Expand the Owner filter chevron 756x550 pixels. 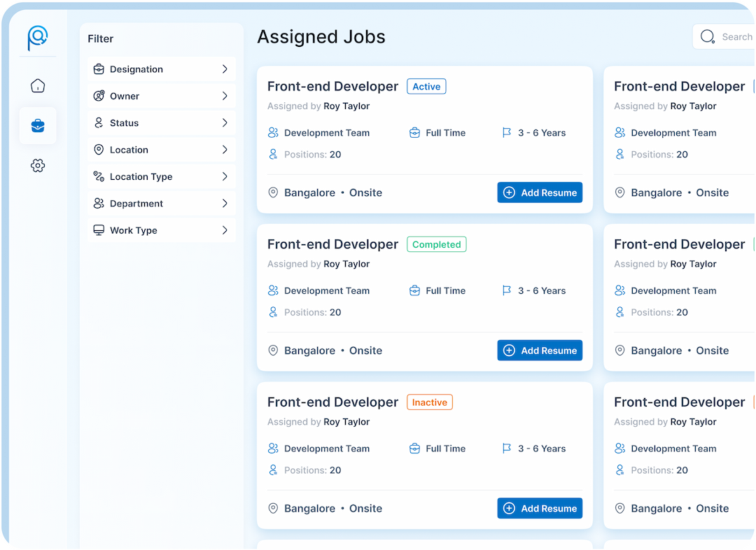[x=225, y=96]
